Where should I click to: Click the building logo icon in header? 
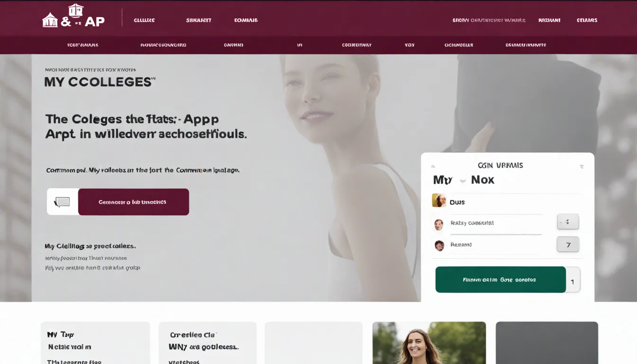click(50, 20)
